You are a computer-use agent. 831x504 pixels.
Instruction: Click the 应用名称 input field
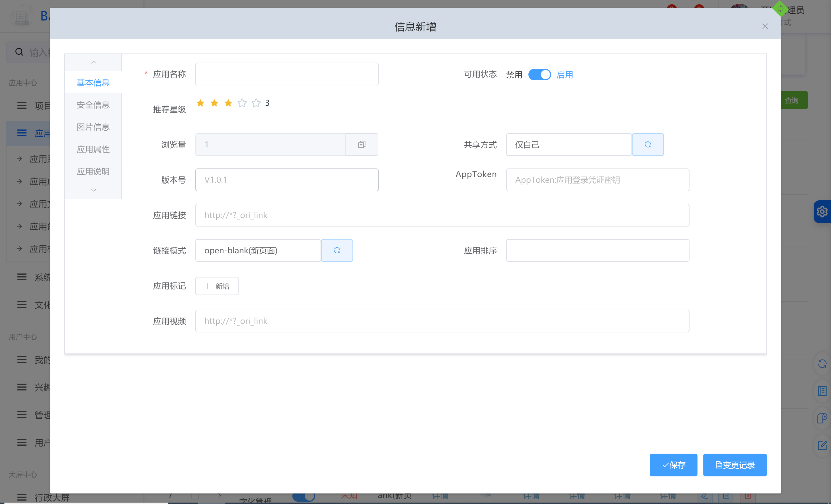pos(287,74)
